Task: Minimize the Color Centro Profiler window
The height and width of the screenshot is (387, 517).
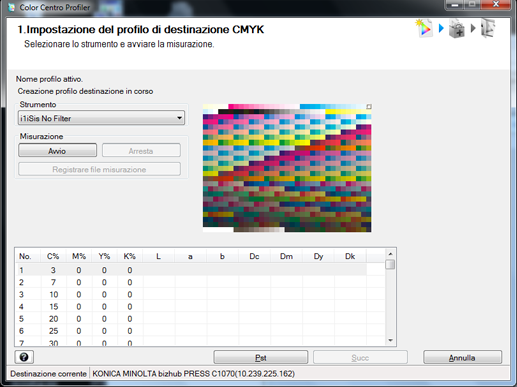Action: (x=454, y=5)
